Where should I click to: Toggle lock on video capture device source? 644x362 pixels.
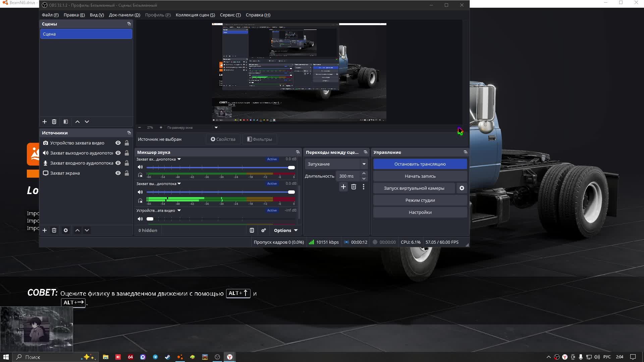127,143
